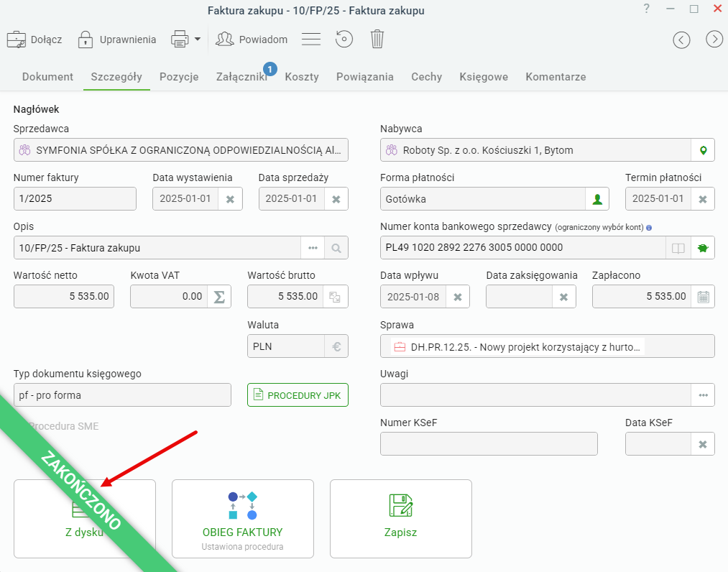The width and height of the screenshot is (728, 572).
Task: Click the Waluta euro currency icon
Action: (x=336, y=346)
